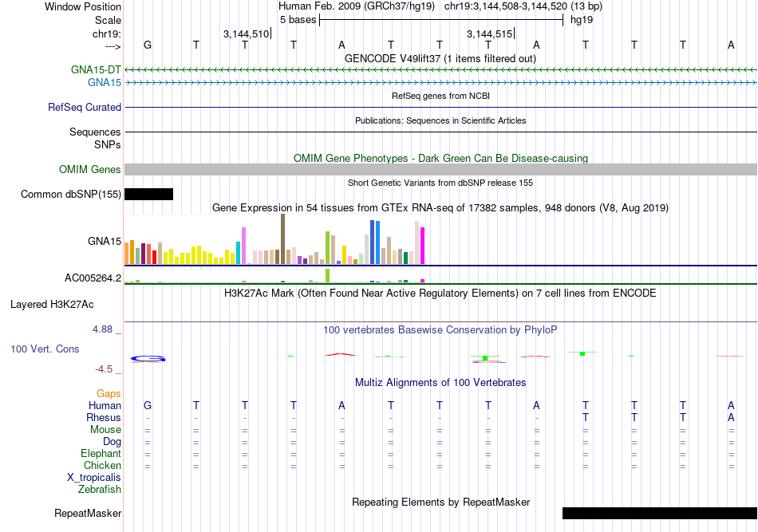
Task: Click the two blue GNA15 expression bars
Action: tap(375, 242)
